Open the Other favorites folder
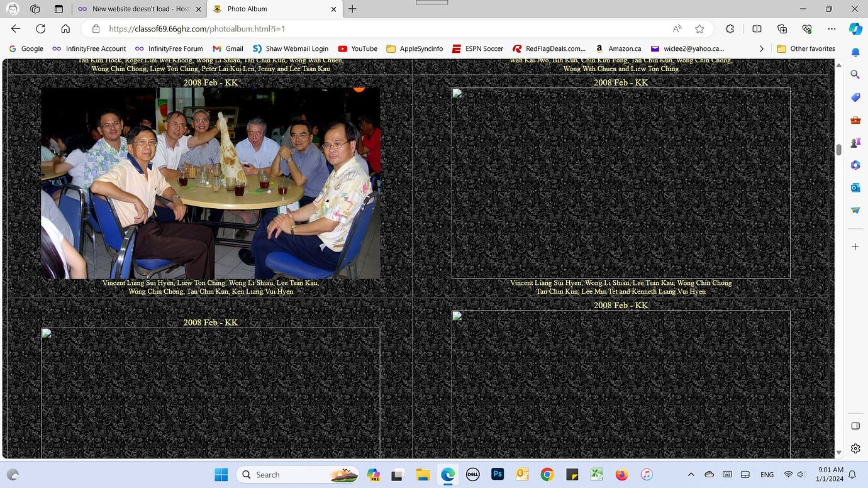Viewport: 868px width, 488px height. [808, 48]
